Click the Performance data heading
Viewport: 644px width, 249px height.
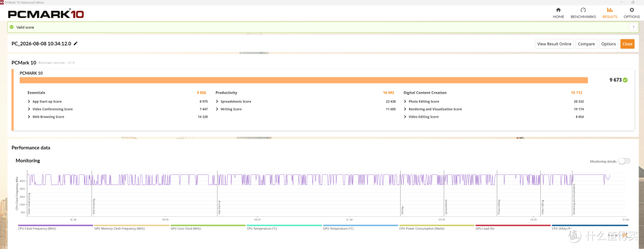[31, 147]
